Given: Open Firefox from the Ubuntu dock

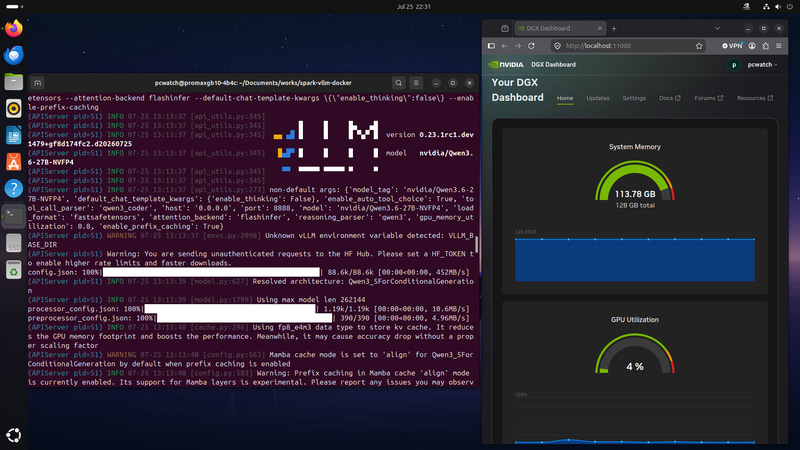Looking at the screenshot, I should click(14, 28).
